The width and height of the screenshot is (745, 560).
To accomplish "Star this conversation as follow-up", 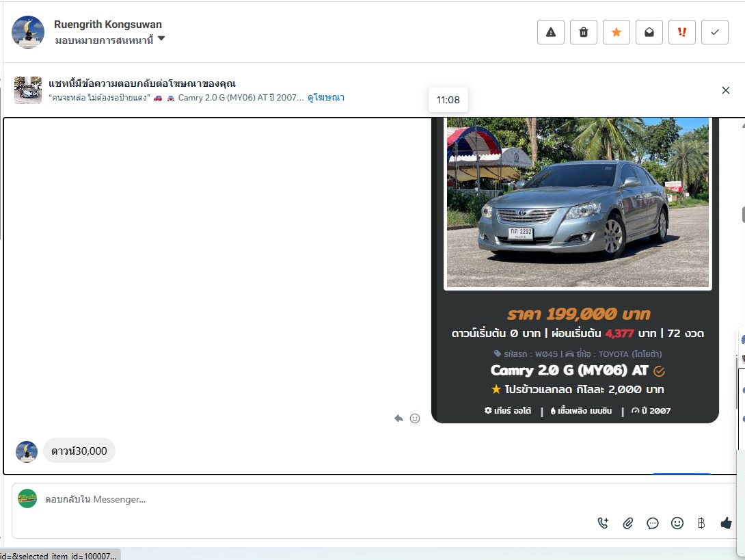I will tap(617, 32).
